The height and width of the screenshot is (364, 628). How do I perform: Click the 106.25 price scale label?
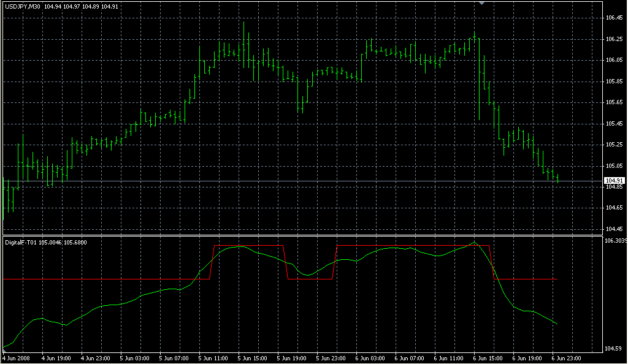614,39
